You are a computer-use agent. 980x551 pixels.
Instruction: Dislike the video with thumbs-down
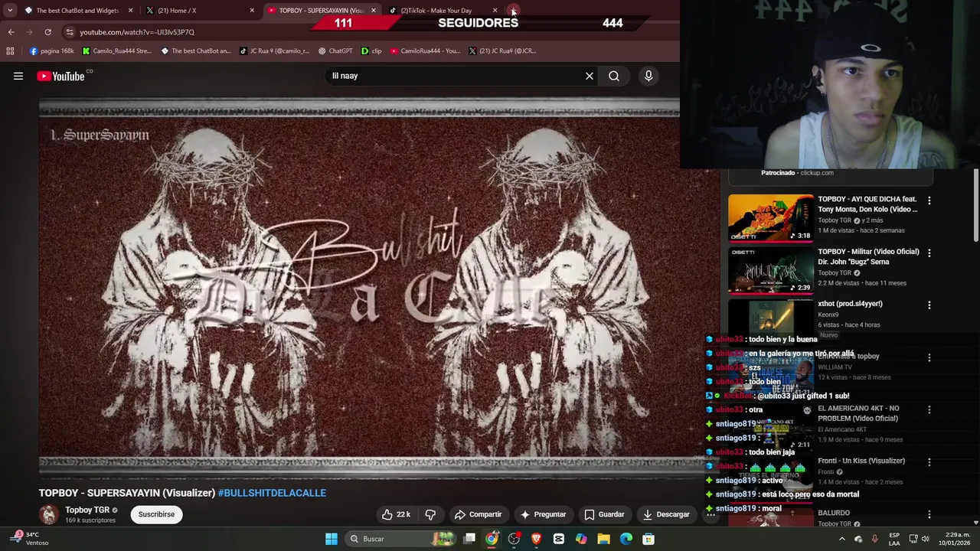click(x=430, y=514)
